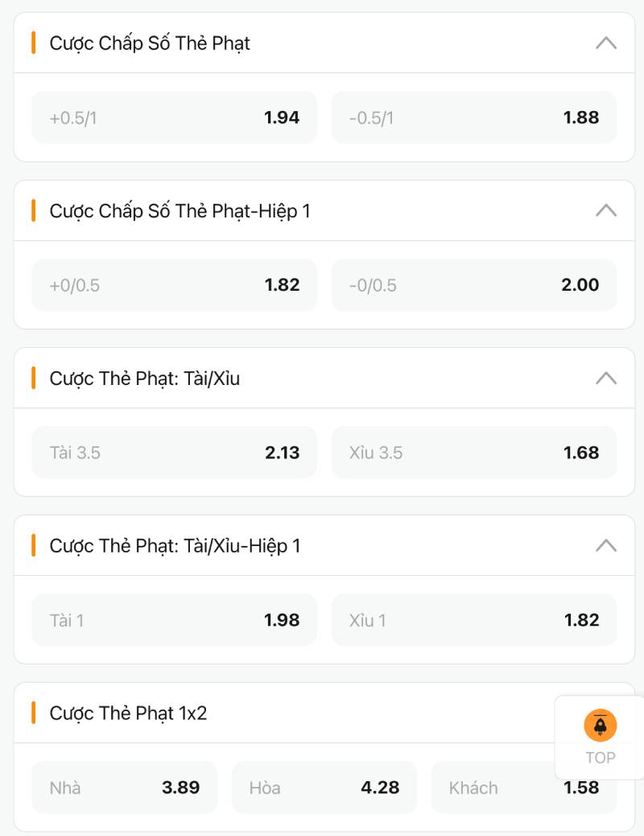644x836 pixels.
Task: Collapse Cược Chấp Số Thẻ Phạt-Hiệp 1 section
Action: point(605,211)
